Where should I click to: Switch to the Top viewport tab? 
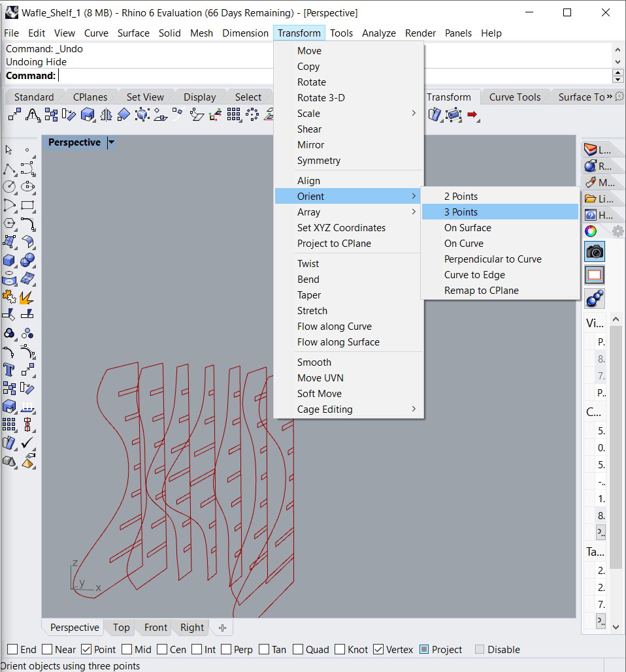(x=121, y=628)
